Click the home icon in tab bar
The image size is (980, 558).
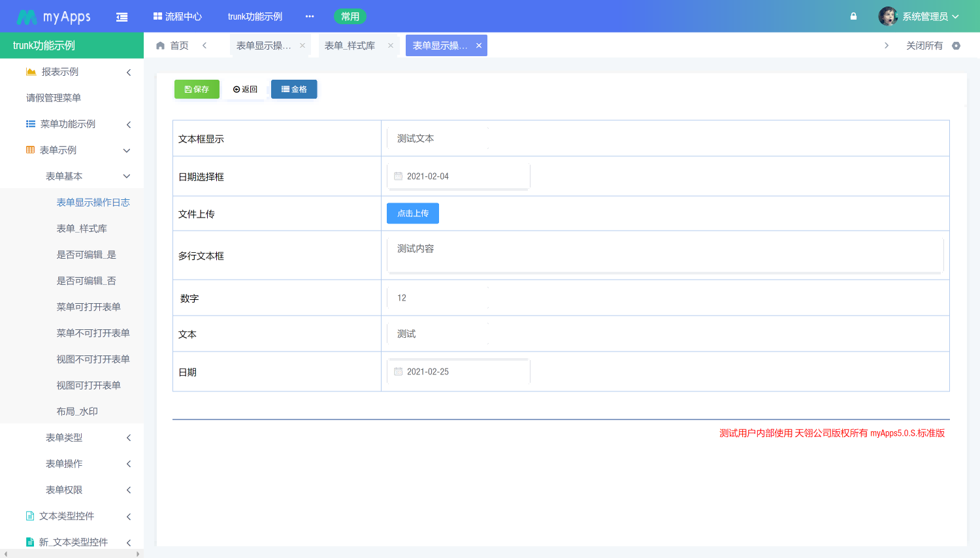161,46
